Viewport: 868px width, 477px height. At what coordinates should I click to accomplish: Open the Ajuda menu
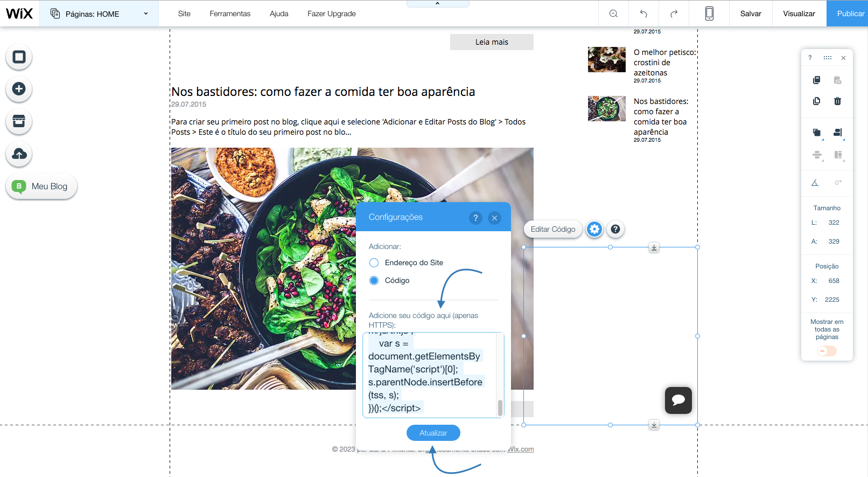279,13
